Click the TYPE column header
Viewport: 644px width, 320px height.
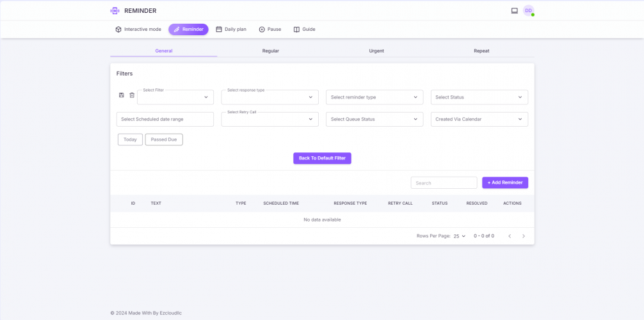(241, 204)
